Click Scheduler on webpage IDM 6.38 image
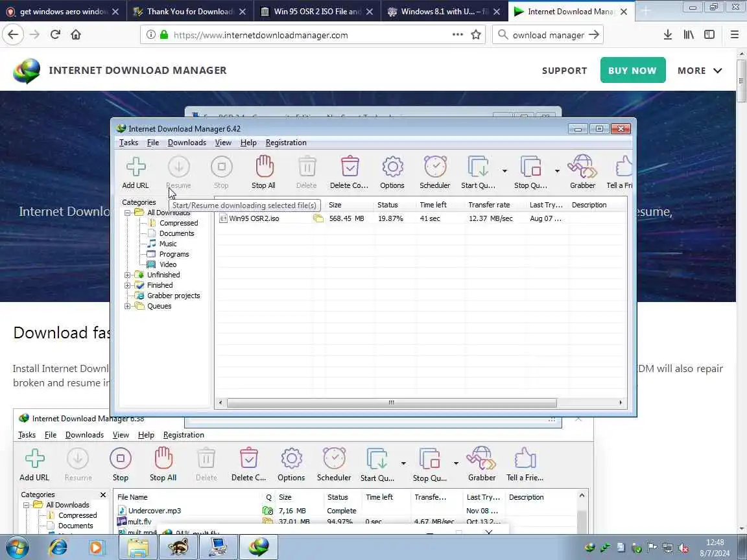The width and height of the screenshot is (747, 560). pyautogui.click(x=334, y=464)
